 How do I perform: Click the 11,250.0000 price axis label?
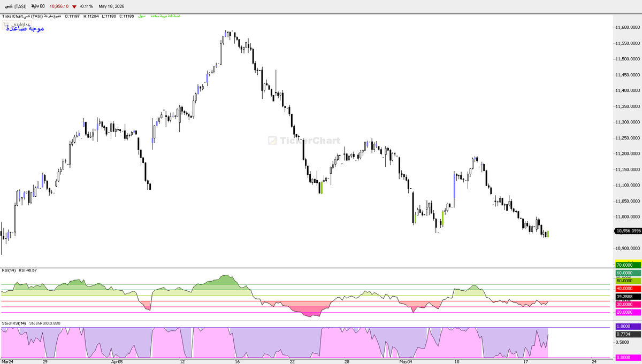(628, 138)
